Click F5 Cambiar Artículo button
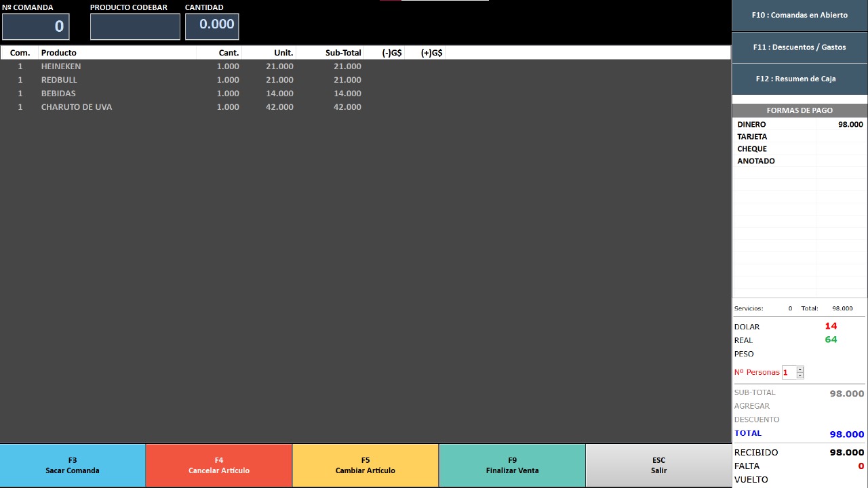This screenshot has width=868, height=488. pyautogui.click(x=365, y=465)
